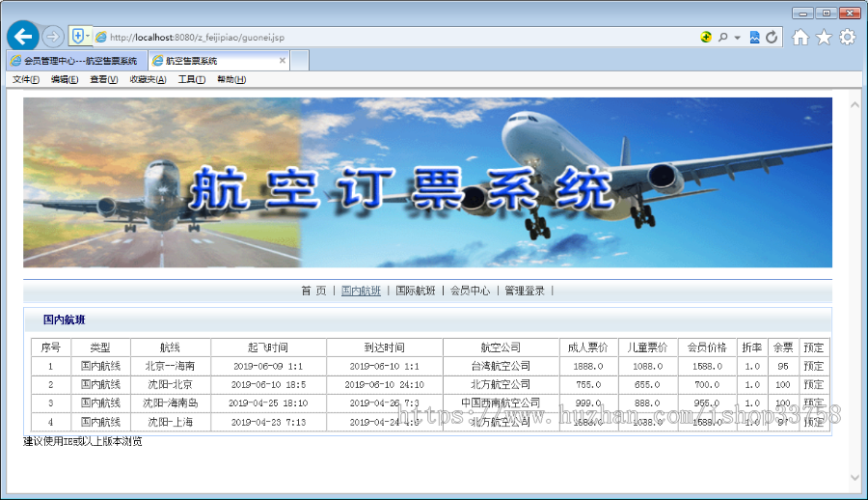Click the 航空公司 column header
Viewport: 868px width, 500px height.
click(501, 347)
